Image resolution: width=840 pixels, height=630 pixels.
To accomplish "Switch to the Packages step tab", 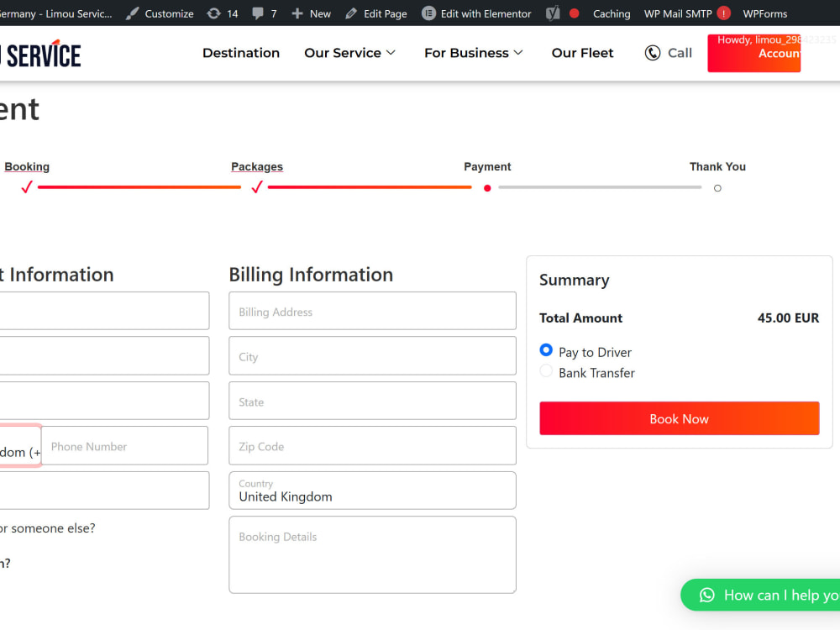I will [x=256, y=166].
